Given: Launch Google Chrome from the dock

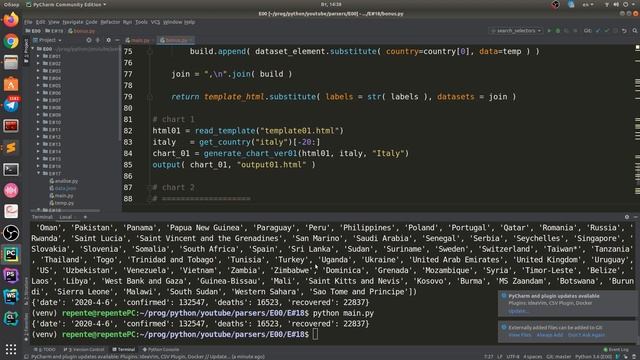Looking at the screenshot, I should click(x=11, y=41).
